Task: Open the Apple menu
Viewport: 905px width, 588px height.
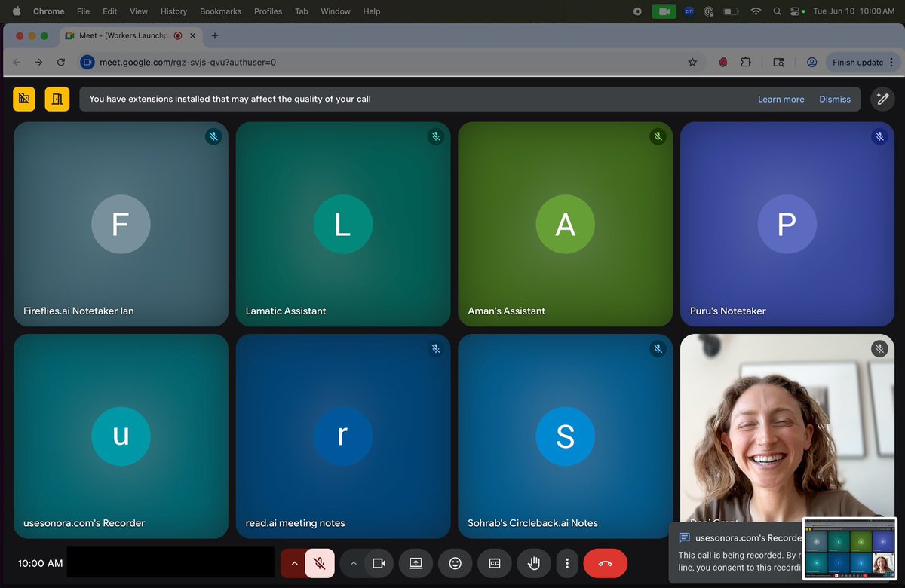Action: click(x=17, y=11)
